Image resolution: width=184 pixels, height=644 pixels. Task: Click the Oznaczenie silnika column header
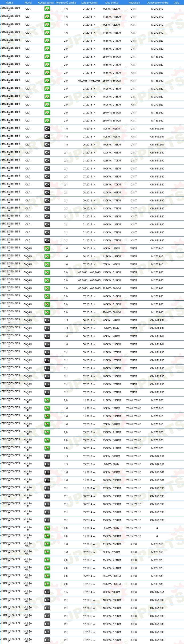[157, 3]
